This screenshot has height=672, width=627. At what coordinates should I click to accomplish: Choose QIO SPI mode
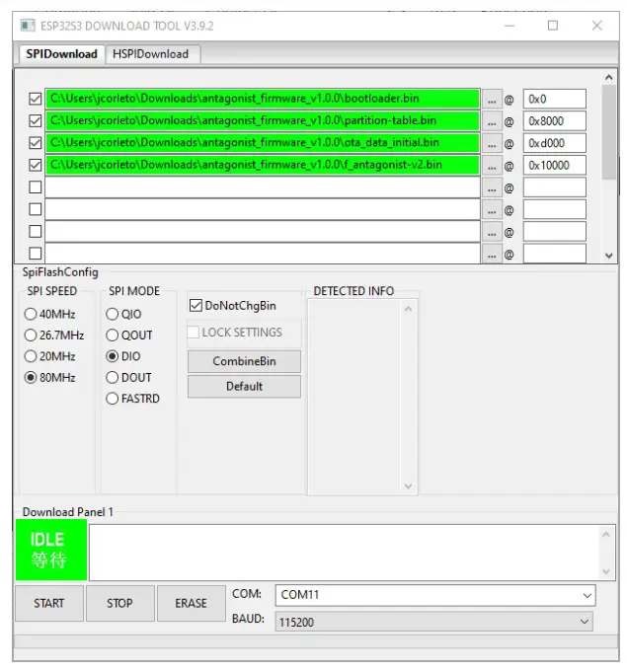[123, 314]
